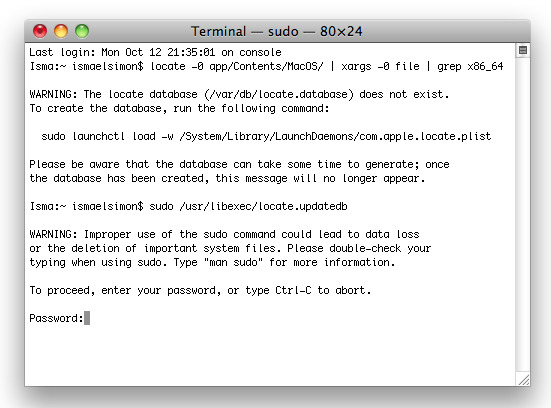
Task: Click 'WARNING: Improper use of the sudo' line
Action: tap(225, 234)
